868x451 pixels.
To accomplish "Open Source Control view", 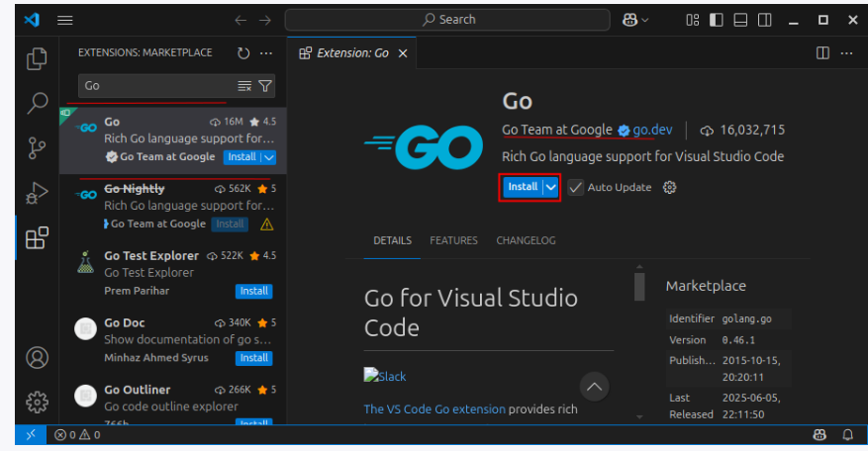I will pyautogui.click(x=37, y=147).
